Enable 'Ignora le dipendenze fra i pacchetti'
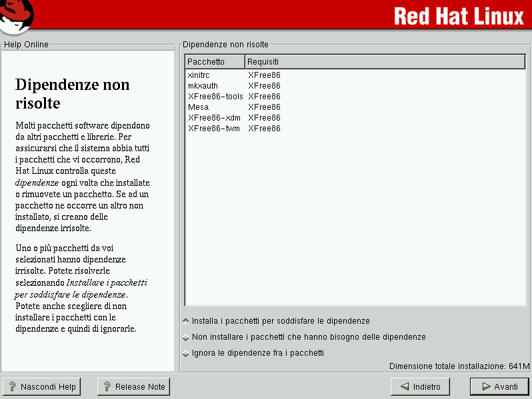This screenshot has height=399, width=532. 185,353
